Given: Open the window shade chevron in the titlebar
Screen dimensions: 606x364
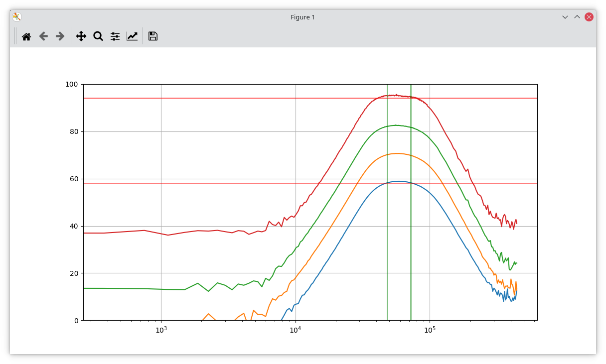Looking at the screenshot, I should pyautogui.click(x=565, y=17).
